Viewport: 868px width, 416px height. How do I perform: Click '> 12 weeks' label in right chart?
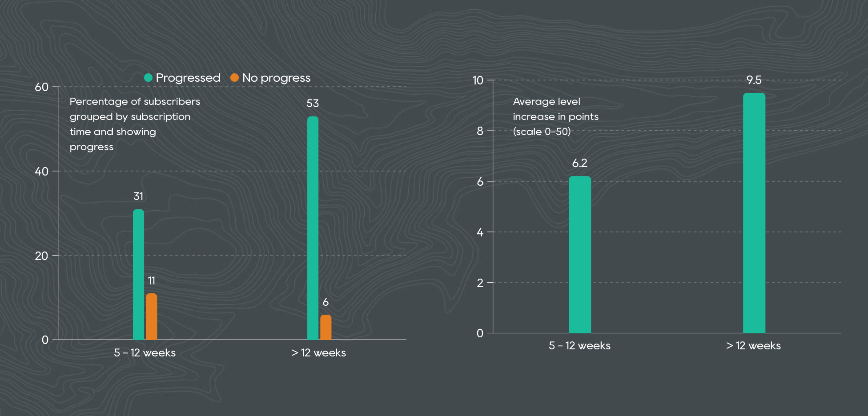[753, 346]
